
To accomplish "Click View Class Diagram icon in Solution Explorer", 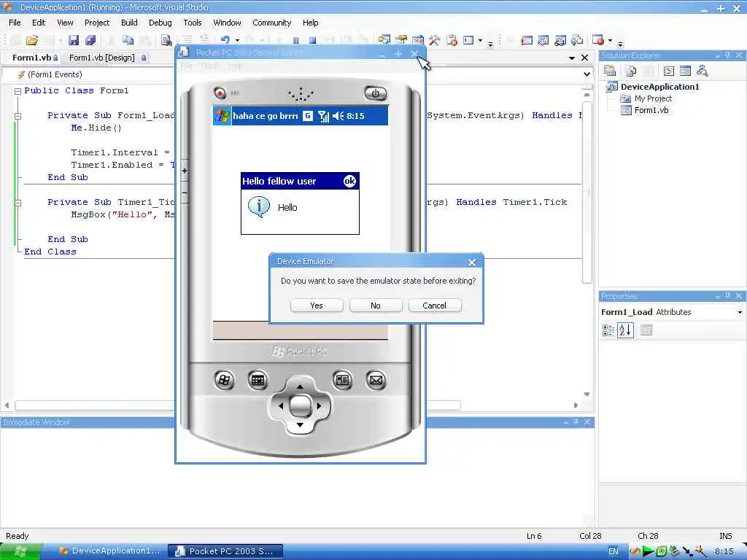I will [x=702, y=71].
